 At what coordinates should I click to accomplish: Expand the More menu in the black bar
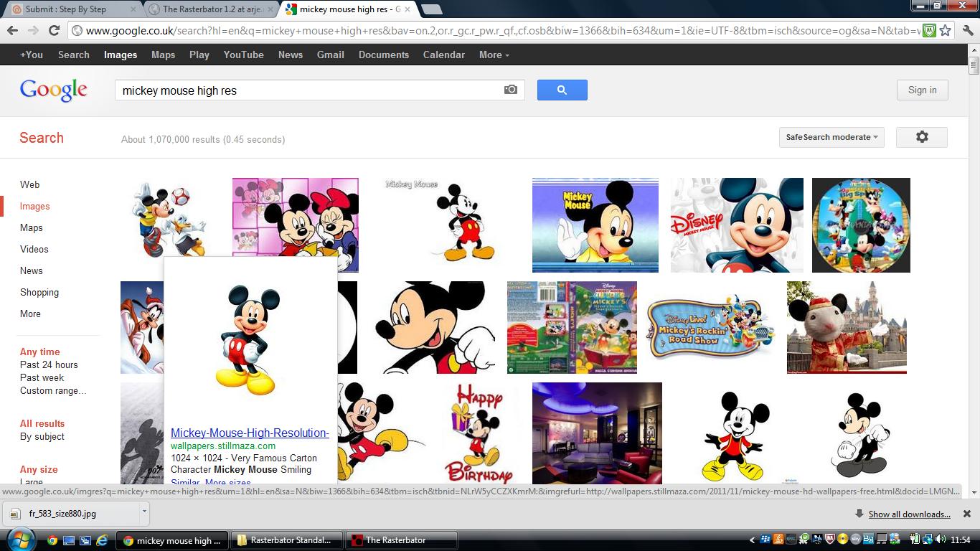494,55
